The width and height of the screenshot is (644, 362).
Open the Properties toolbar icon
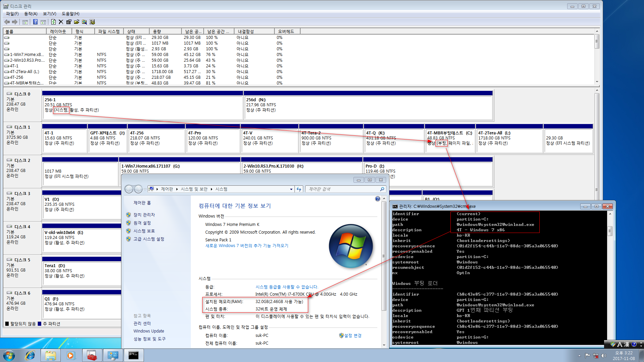tap(69, 22)
